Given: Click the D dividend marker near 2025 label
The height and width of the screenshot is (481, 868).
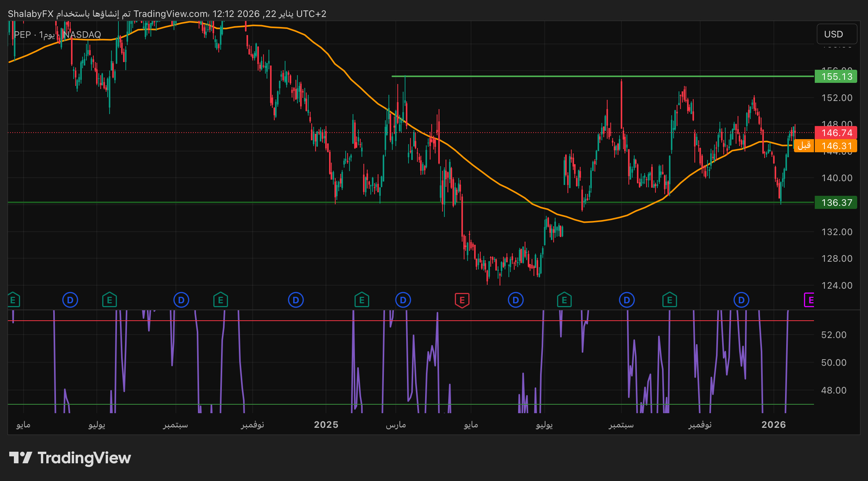Looking at the screenshot, I should pyautogui.click(x=296, y=300).
